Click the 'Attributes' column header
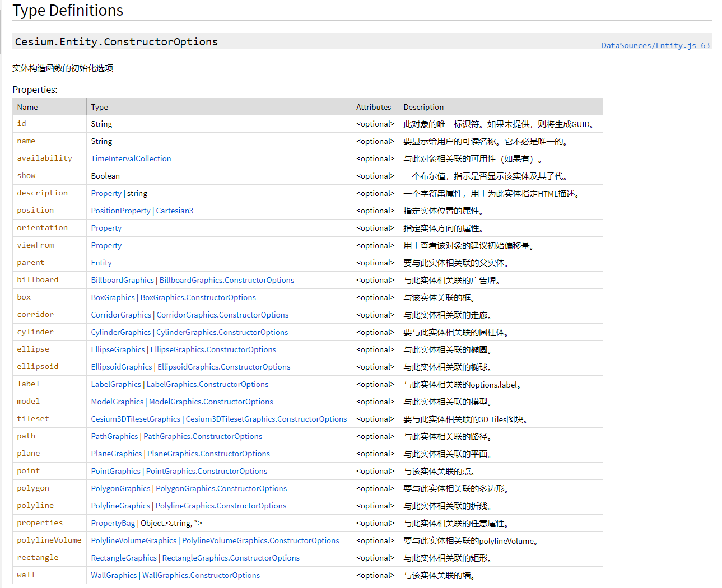Image resolution: width=722 pixels, height=588 pixels. point(374,107)
